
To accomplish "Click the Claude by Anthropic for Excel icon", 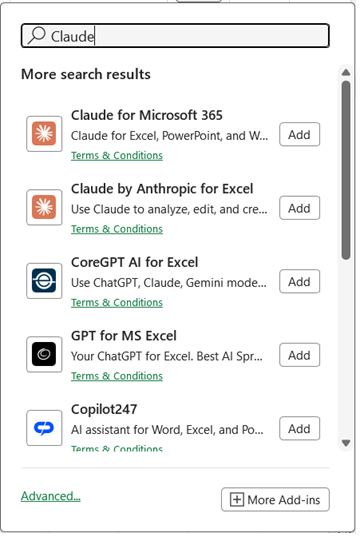I will pyautogui.click(x=44, y=207).
